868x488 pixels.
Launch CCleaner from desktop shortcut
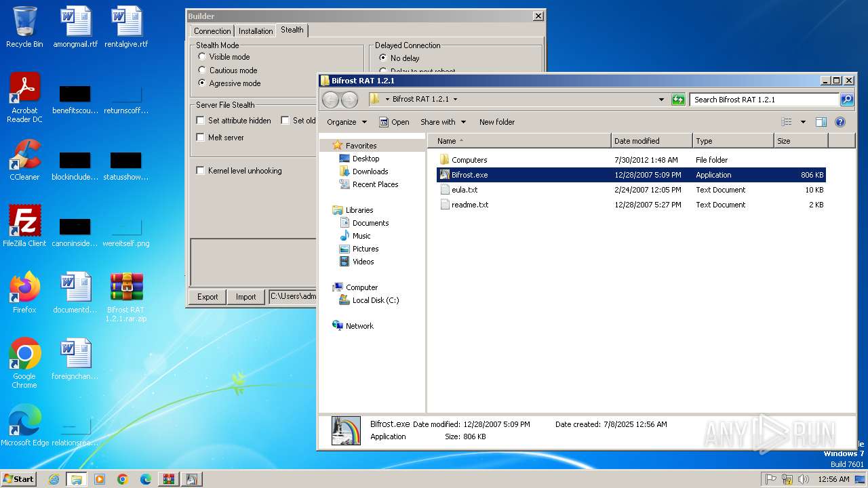(24, 160)
